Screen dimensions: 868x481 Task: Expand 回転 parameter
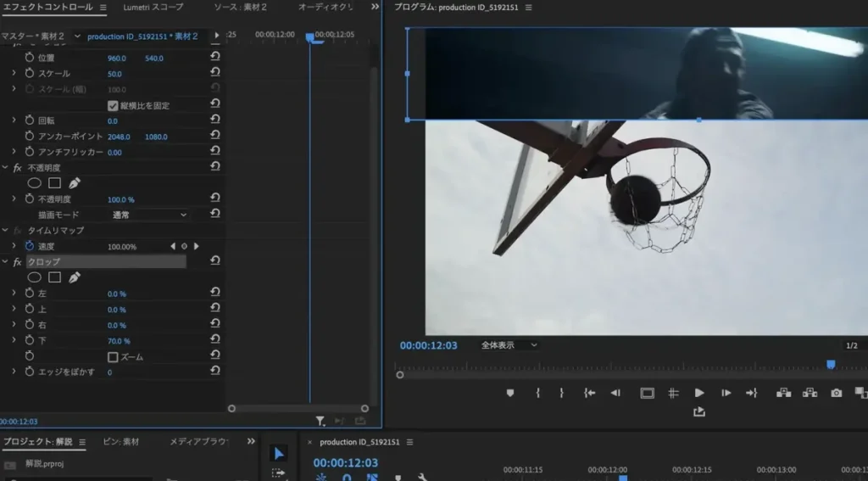click(14, 120)
